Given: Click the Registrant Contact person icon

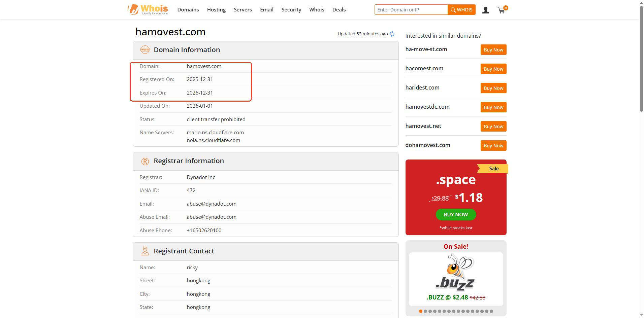Looking at the screenshot, I should coord(145,251).
